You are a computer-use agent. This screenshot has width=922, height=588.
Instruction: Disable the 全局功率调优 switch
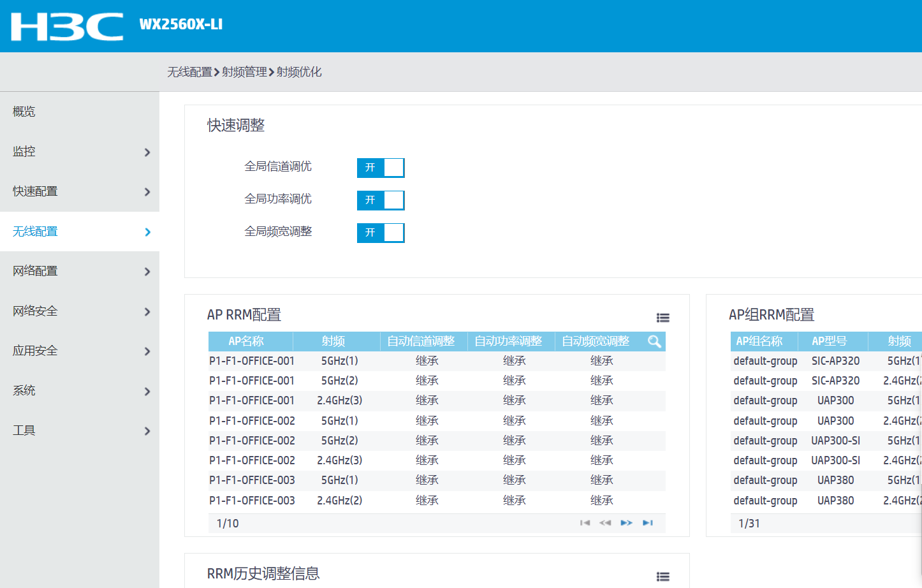coord(381,200)
